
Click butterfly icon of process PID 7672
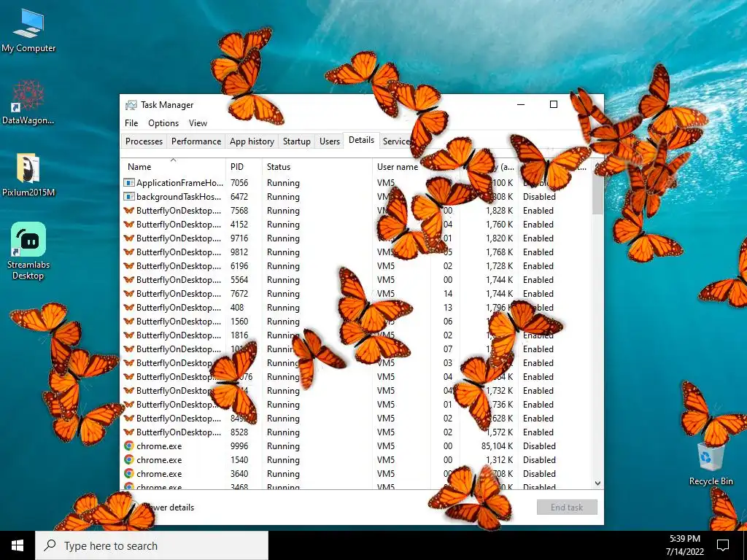(128, 293)
